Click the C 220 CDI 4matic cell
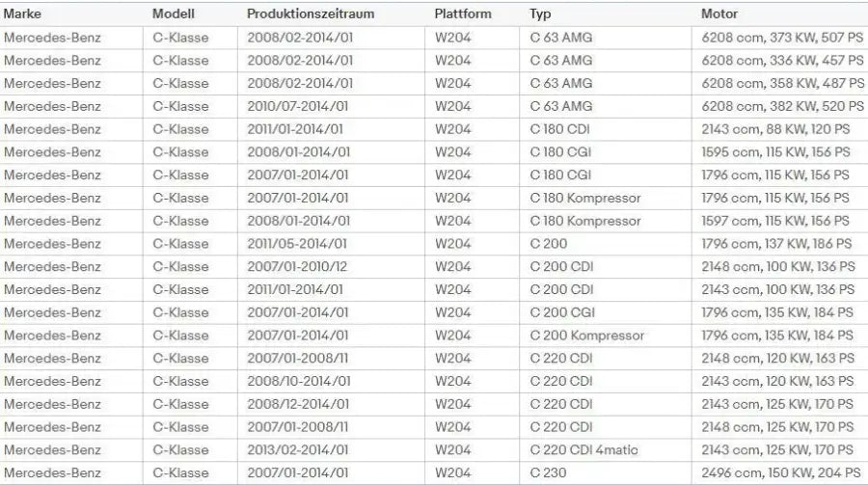Image resolution: width=868 pixels, height=485 pixels. click(x=583, y=450)
